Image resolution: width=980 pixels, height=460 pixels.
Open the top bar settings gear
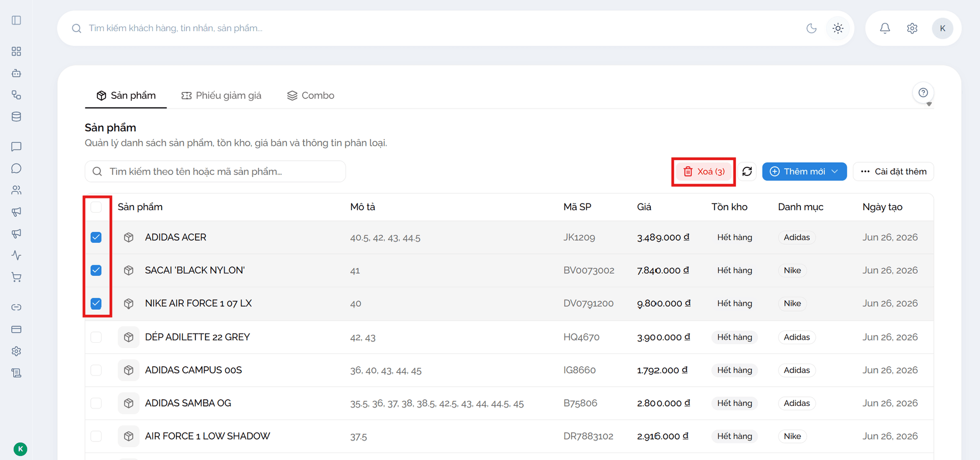[x=912, y=29]
